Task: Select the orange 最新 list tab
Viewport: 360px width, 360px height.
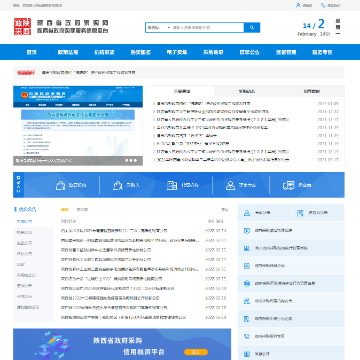Action: pos(64,210)
